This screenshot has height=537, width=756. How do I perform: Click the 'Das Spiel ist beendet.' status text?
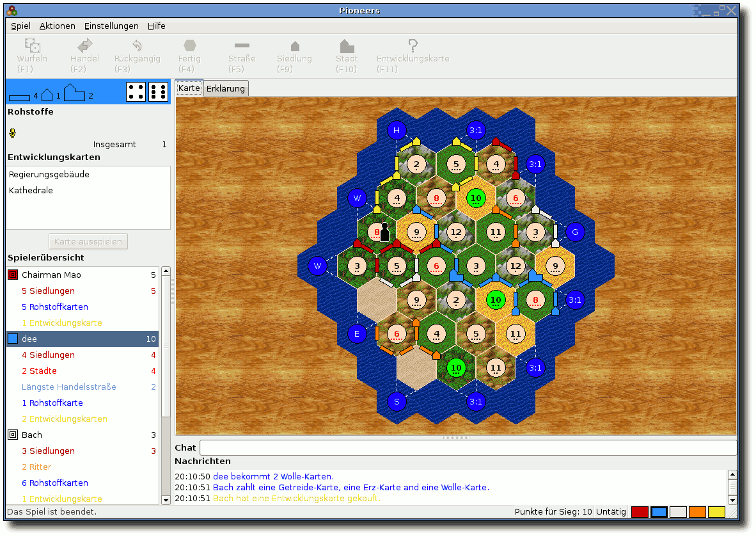click(52, 512)
